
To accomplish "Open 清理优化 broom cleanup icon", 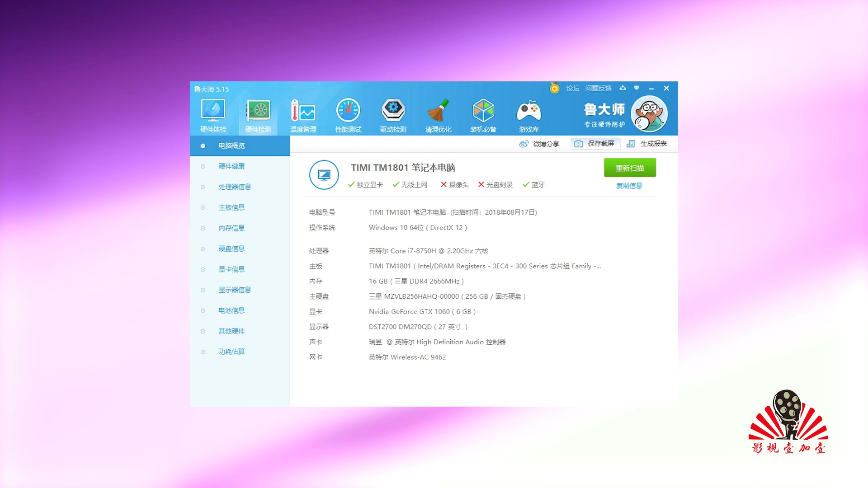I will pos(438,111).
